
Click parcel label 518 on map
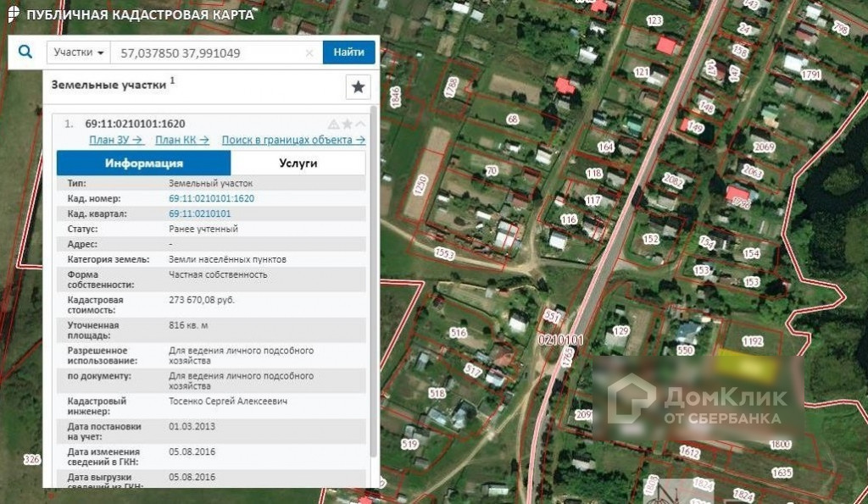tap(437, 393)
